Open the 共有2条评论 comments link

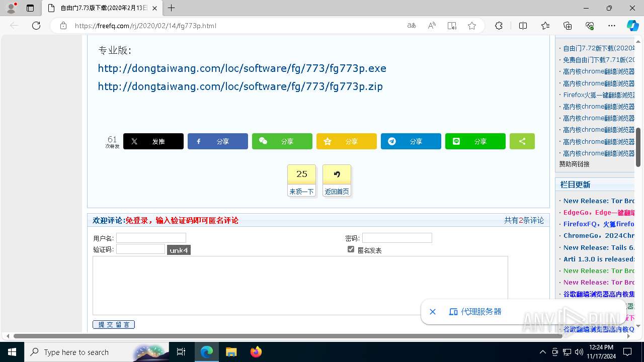pyautogui.click(x=524, y=220)
